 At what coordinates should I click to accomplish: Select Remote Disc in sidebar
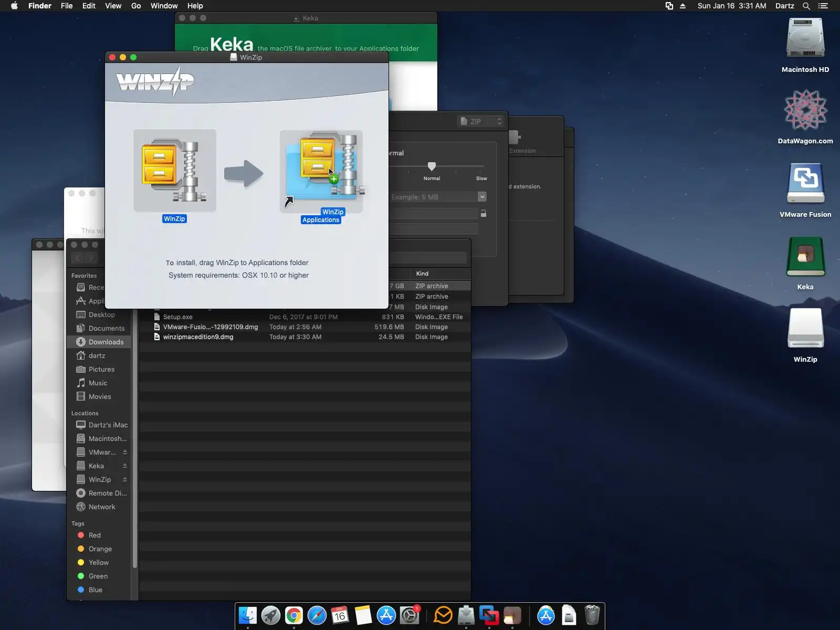(x=99, y=493)
